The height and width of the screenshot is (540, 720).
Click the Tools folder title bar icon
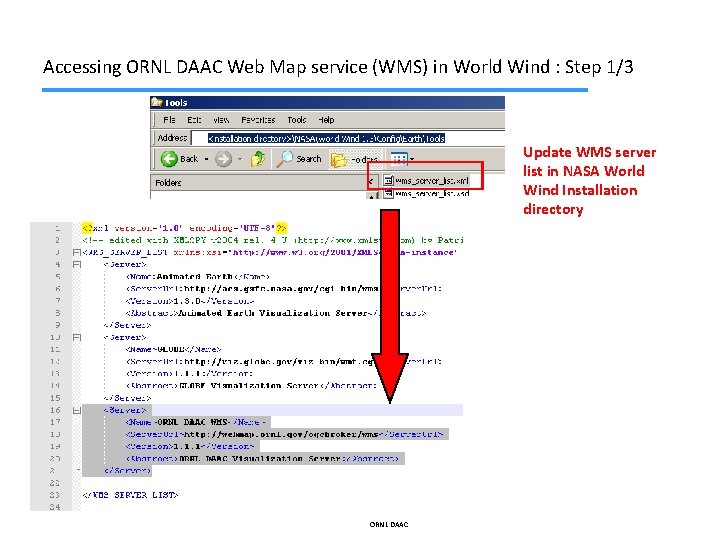click(157, 102)
